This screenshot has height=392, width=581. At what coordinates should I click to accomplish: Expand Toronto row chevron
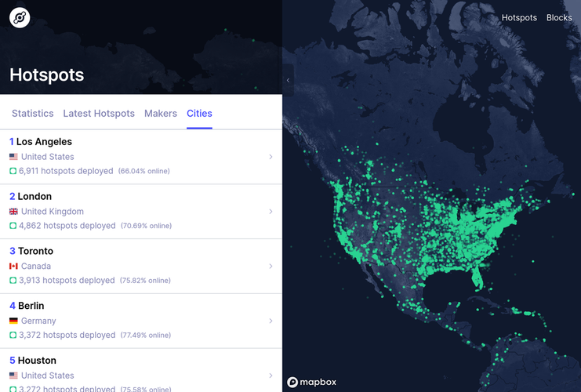271,267
